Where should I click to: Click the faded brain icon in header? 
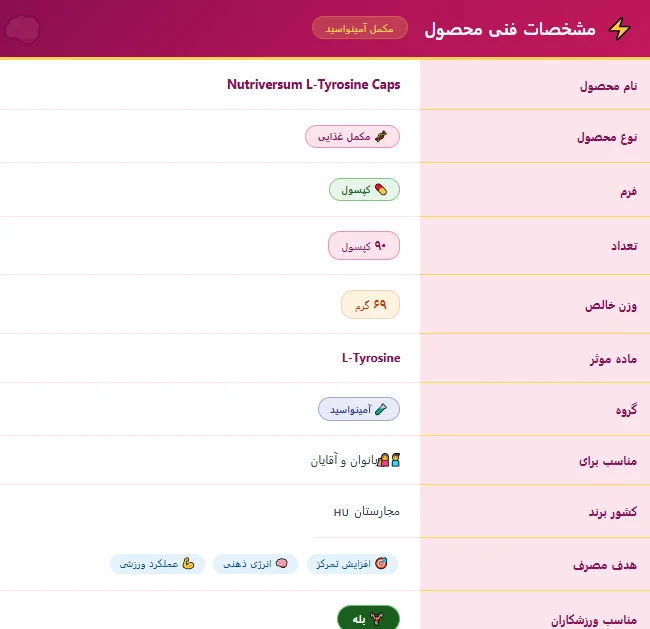click(22, 29)
